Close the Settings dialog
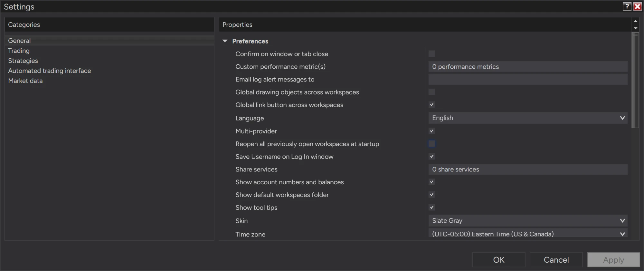The height and width of the screenshot is (271, 644). coord(637,6)
